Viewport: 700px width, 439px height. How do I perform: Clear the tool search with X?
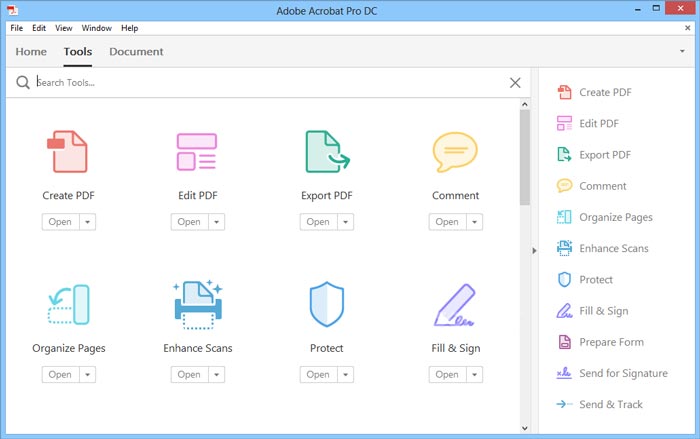515,83
